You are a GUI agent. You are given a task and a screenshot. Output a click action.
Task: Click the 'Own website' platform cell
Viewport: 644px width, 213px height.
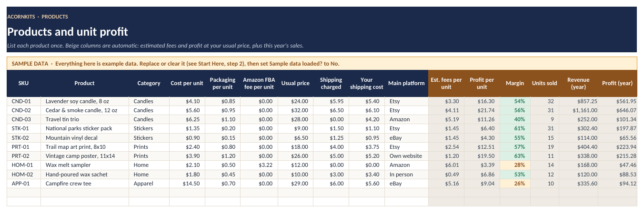click(x=406, y=156)
